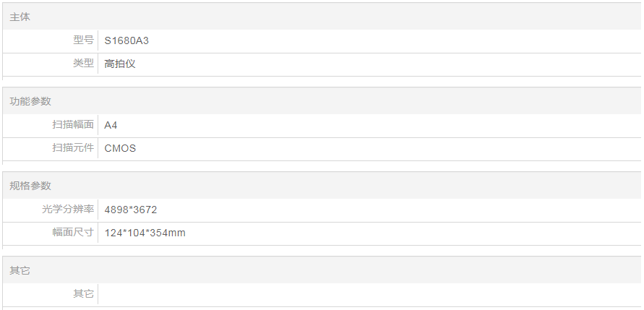Select the 124*104*354mm dimension value
The width and height of the screenshot is (644, 310).
coord(145,233)
